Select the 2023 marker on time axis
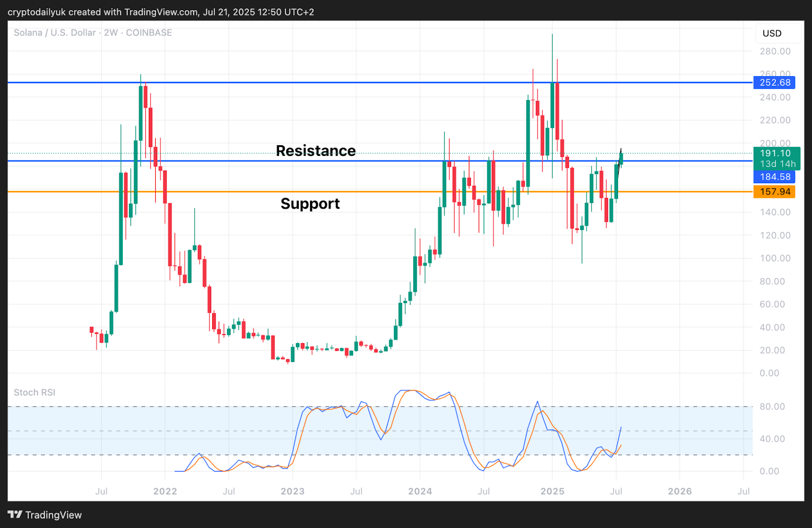Image resolution: width=812 pixels, height=528 pixels. (292, 491)
